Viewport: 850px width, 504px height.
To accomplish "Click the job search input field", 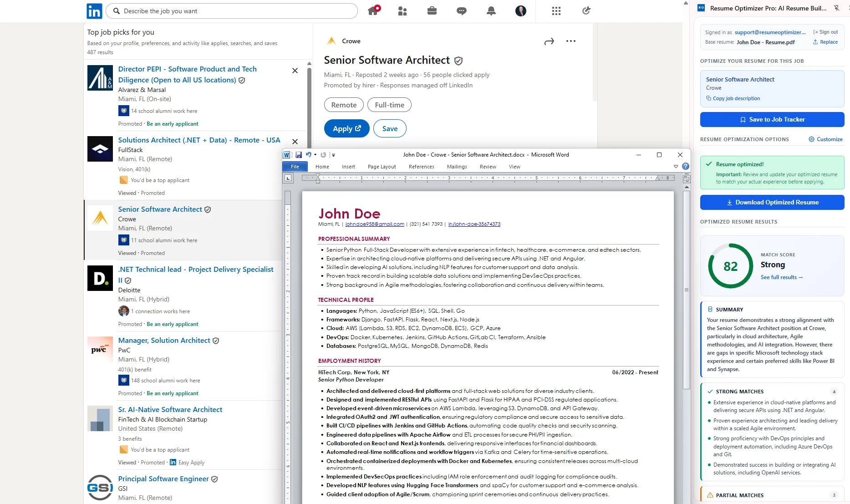I will point(232,11).
